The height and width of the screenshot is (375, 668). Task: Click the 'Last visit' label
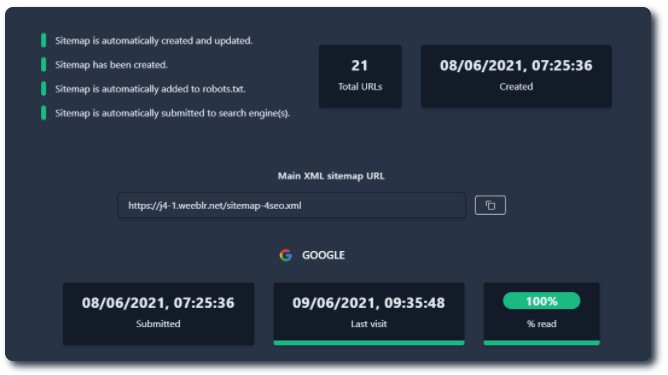click(x=369, y=324)
